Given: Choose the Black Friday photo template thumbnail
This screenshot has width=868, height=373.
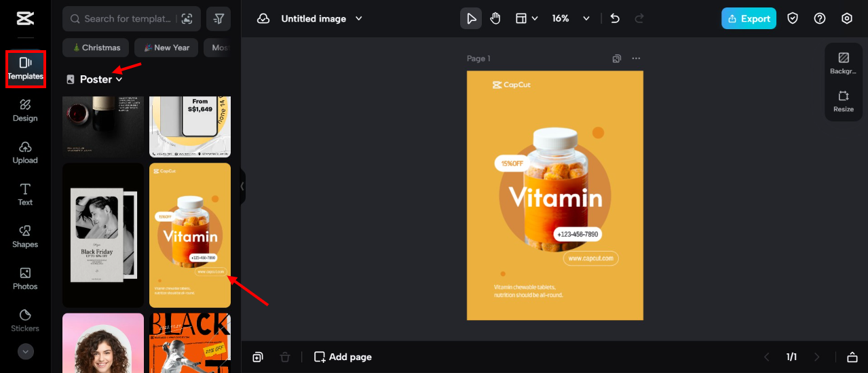Looking at the screenshot, I should pyautogui.click(x=103, y=235).
